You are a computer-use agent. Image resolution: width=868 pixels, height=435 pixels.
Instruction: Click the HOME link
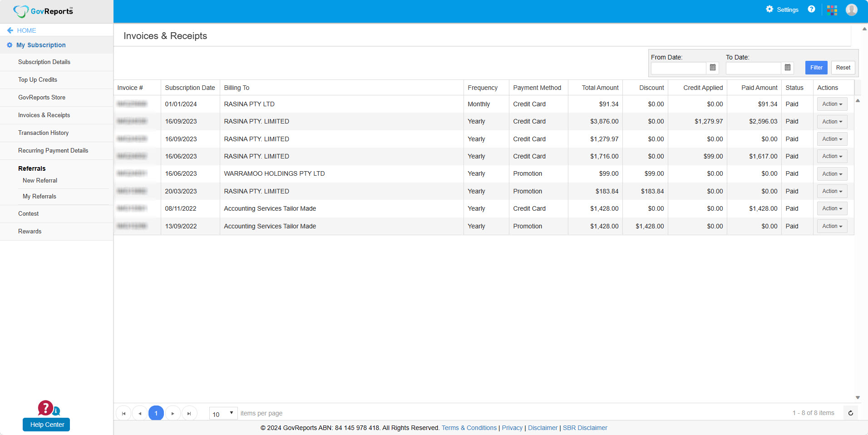tap(26, 30)
